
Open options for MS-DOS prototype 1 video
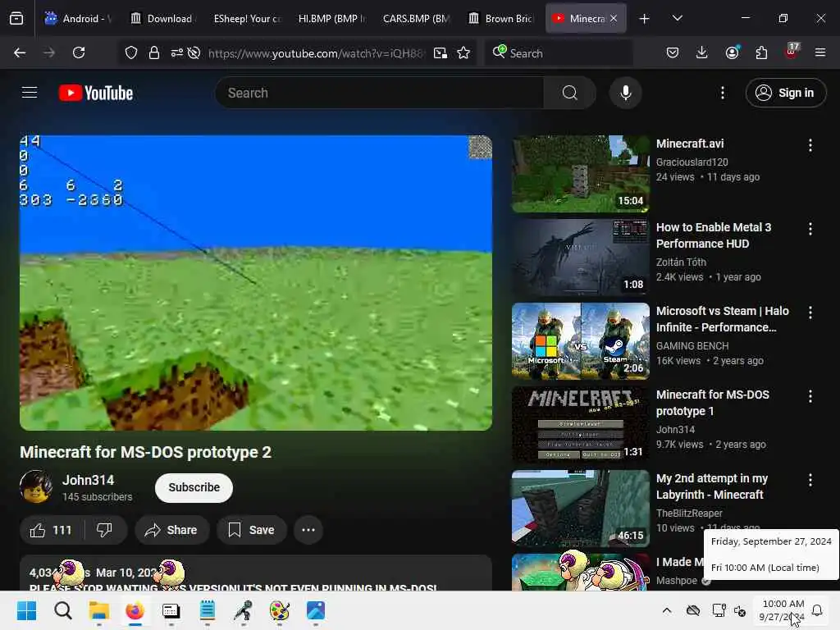pyautogui.click(x=810, y=396)
